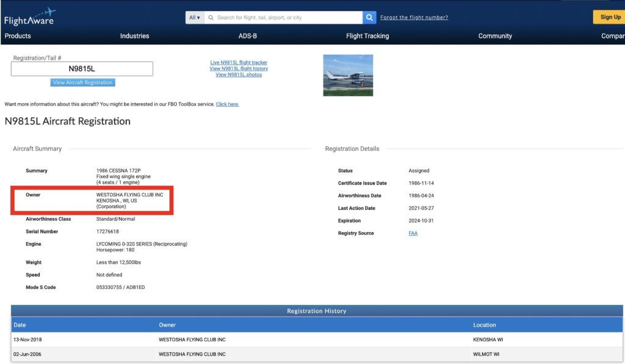The height and width of the screenshot is (364, 625).
Task: Select serial number 17276618
Action: point(107,231)
